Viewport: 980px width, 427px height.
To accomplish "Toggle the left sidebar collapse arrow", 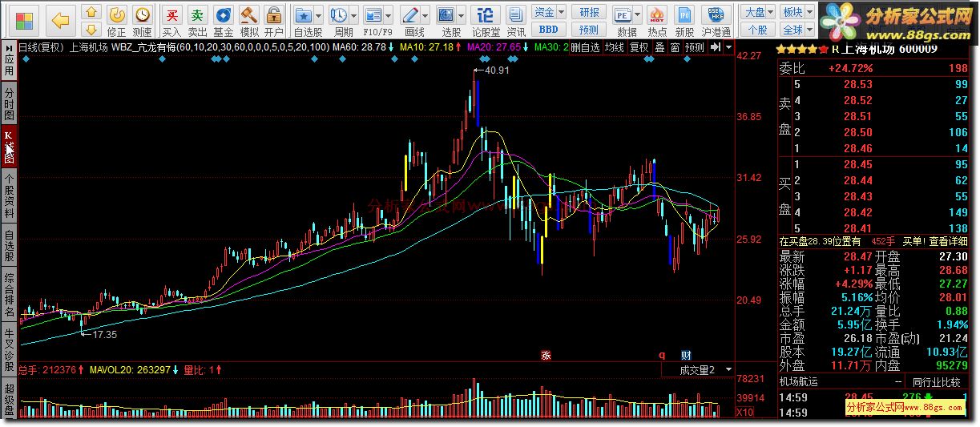I will [9, 47].
